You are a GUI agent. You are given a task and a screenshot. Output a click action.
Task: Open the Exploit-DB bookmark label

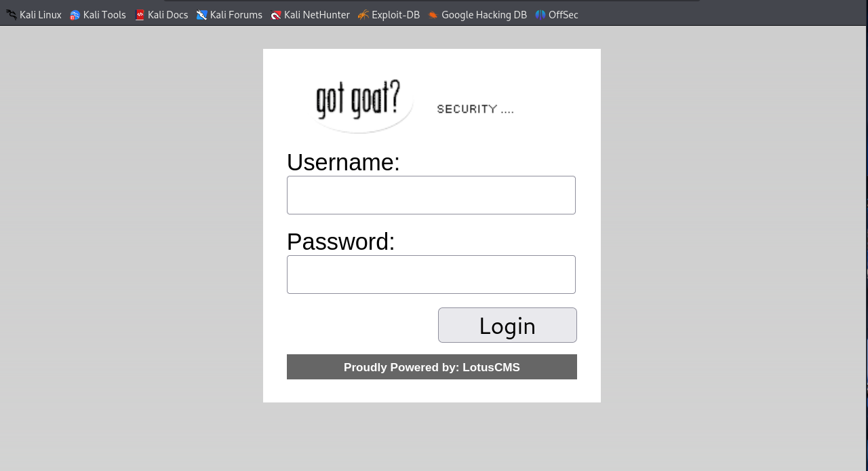pyautogui.click(x=395, y=15)
